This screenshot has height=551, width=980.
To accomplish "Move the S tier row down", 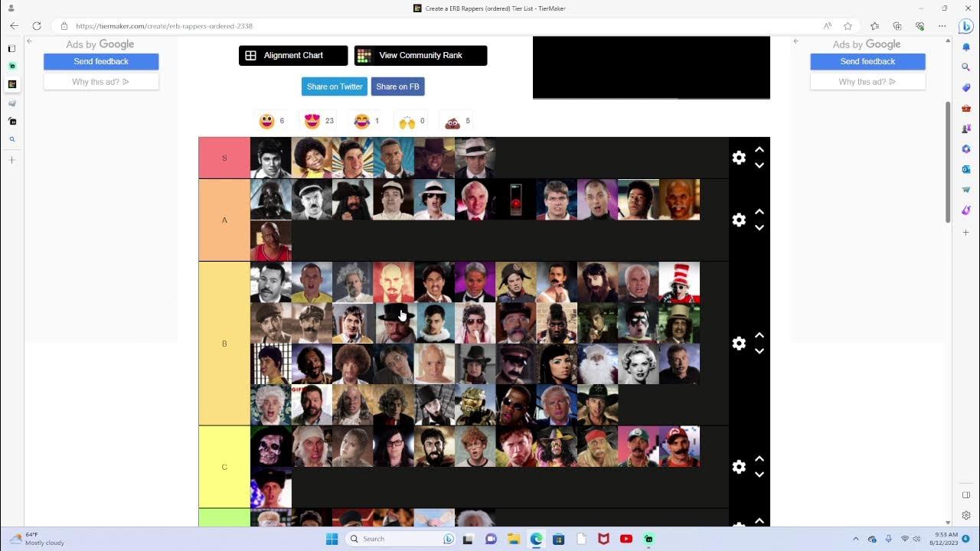I will (759, 165).
